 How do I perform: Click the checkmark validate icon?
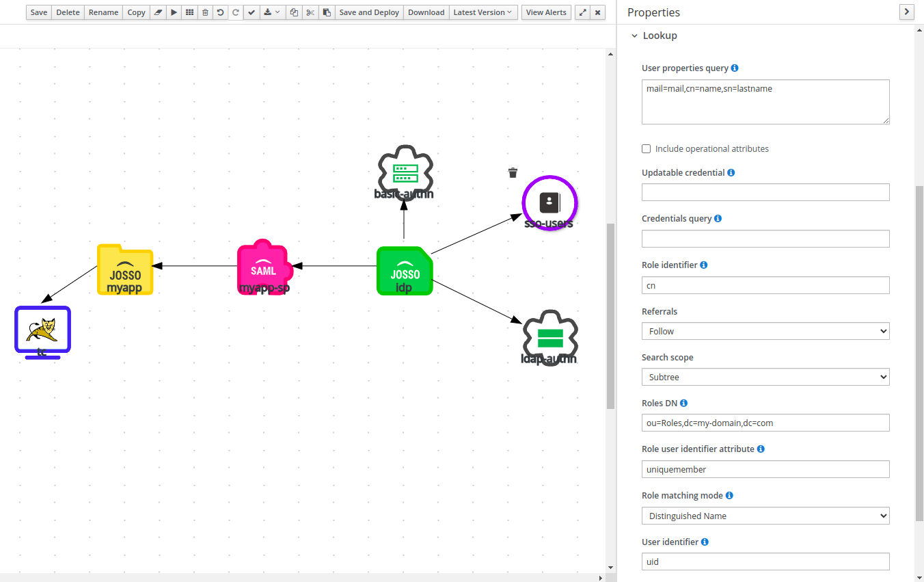pos(252,12)
